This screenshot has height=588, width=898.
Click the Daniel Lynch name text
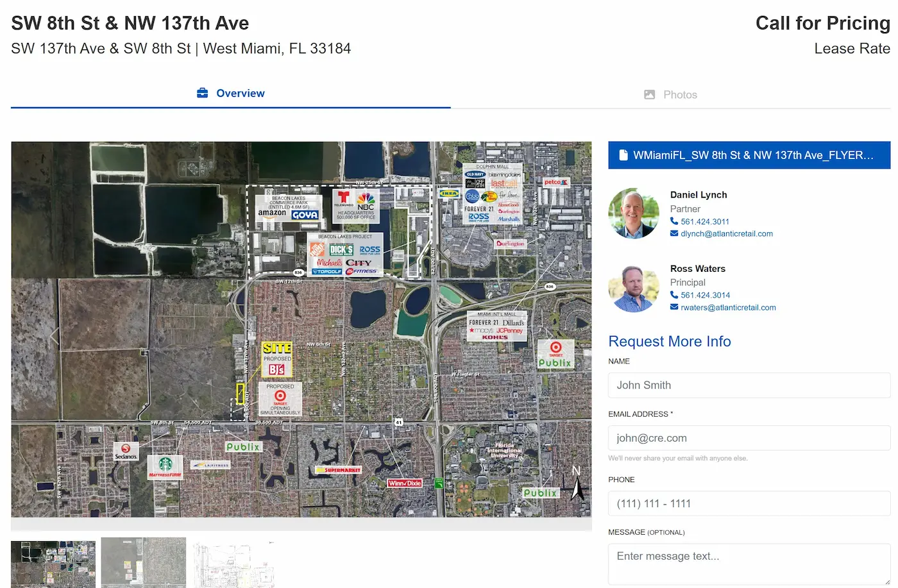[x=699, y=195]
